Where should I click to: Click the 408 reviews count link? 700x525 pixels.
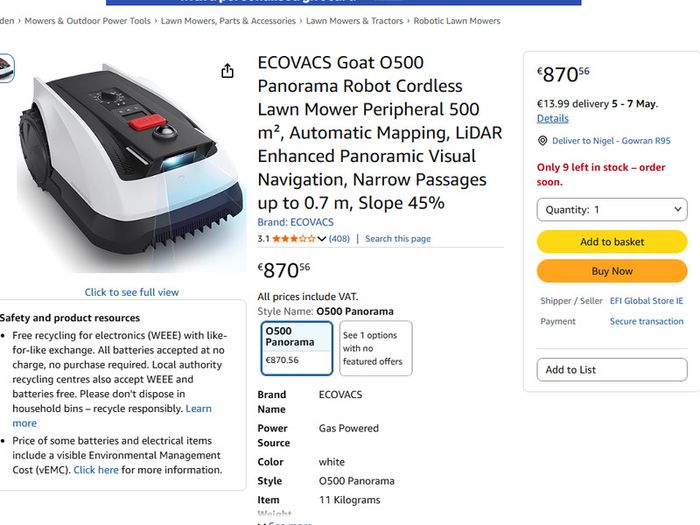[339, 238]
